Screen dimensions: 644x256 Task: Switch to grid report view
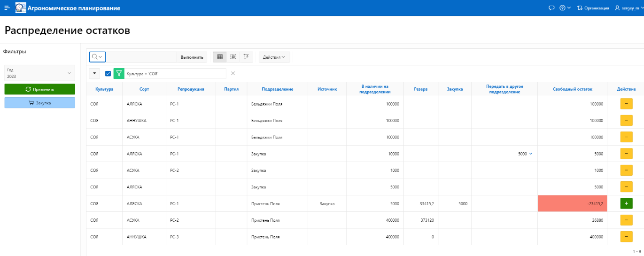(220, 57)
